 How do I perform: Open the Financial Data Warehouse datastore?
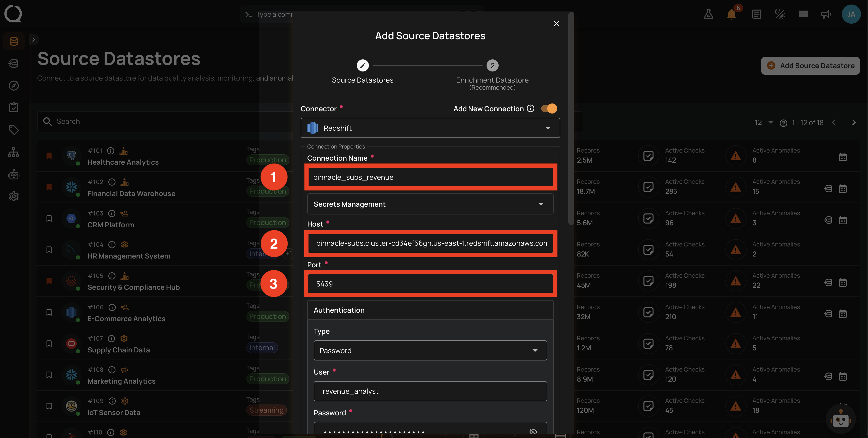(x=132, y=194)
